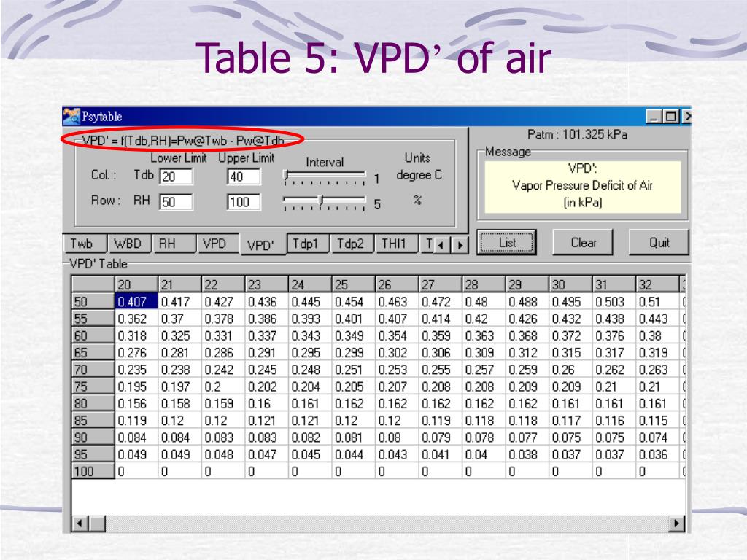Click cell 0.276 in row 65
This screenshot has width=747, height=560.
(136, 352)
